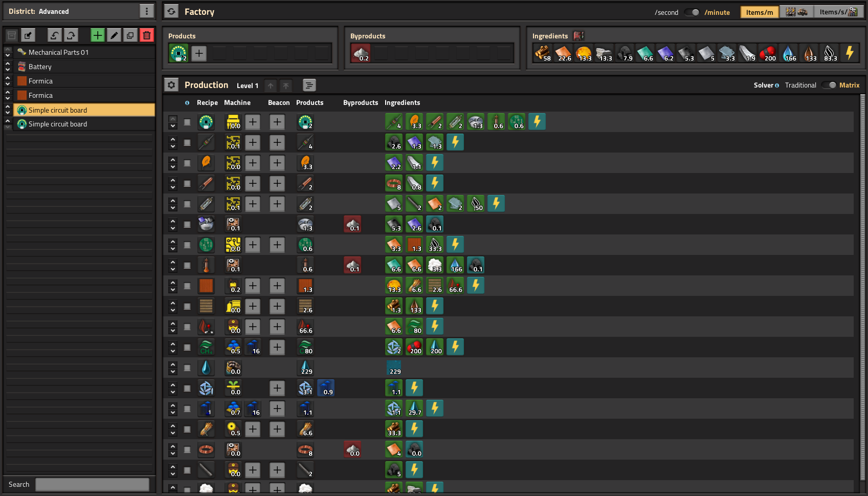Screen dimensions: 868x496
Task: Add a new factory with the green plus
Action: pyautogui.click(x=98, y=35)
